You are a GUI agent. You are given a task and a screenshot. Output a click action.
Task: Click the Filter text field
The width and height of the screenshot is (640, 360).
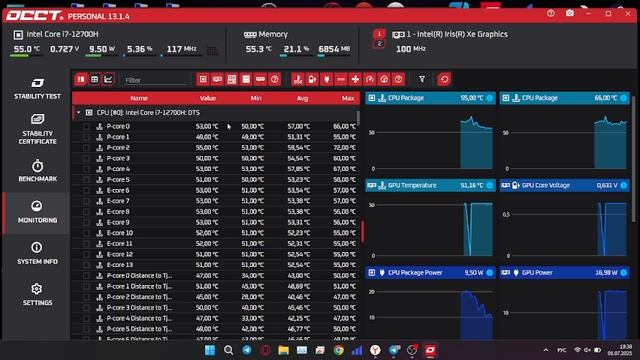pyautogui.click(x=156, y=80)
